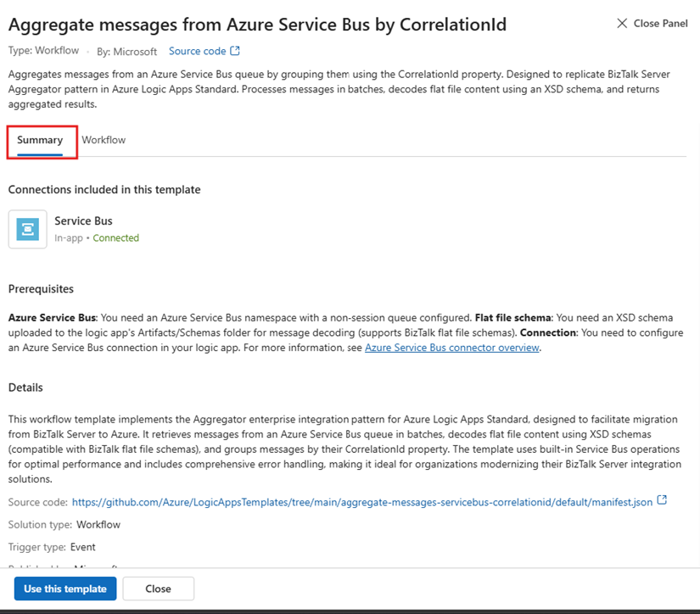Switch to the Workflow tab
The height and width of the screenshot is (614, 700).
coord(104,140)
